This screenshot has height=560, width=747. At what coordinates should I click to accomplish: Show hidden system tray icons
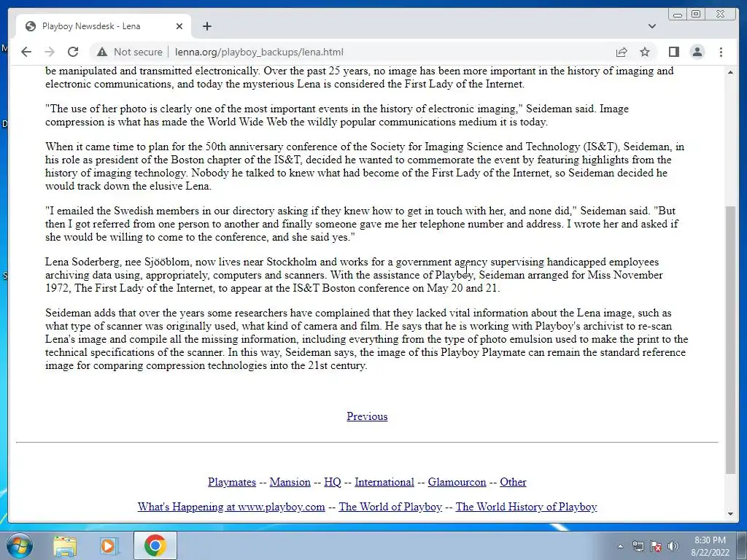pyautogui.click(x=620, y=546)
